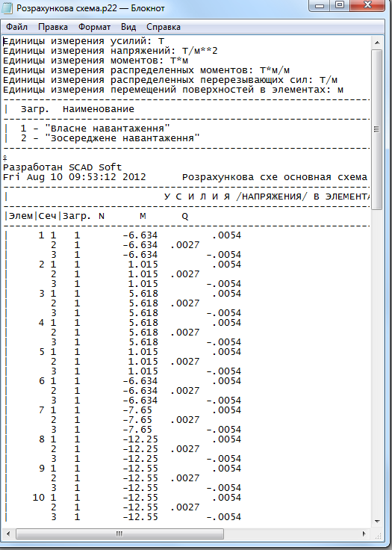This screenshot has width=392, height=550.
Task: Click the horizontal scrollbar right arrow
Action: [x=364, y=534]
